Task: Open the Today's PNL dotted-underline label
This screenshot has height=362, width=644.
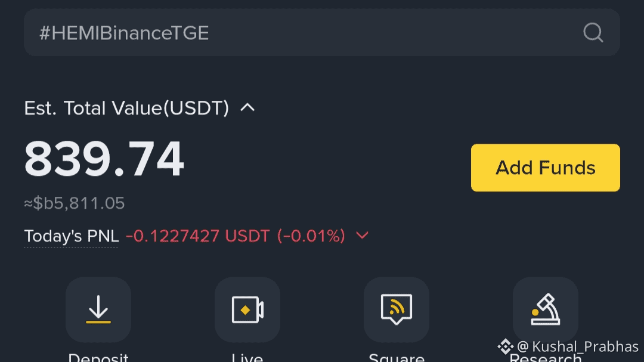Action: pyautogui.click(x=71, y=236)
